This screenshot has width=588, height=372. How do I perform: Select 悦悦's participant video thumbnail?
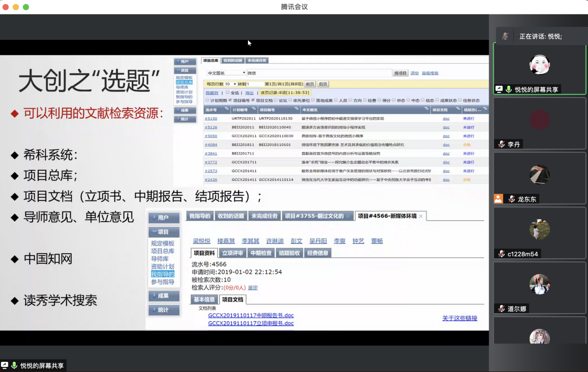click(539, 64)
